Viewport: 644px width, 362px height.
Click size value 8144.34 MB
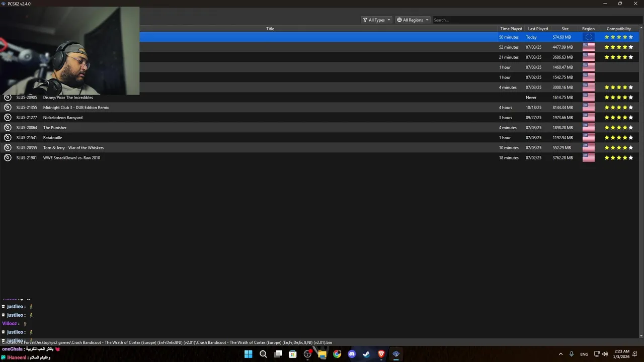point(562,108)
